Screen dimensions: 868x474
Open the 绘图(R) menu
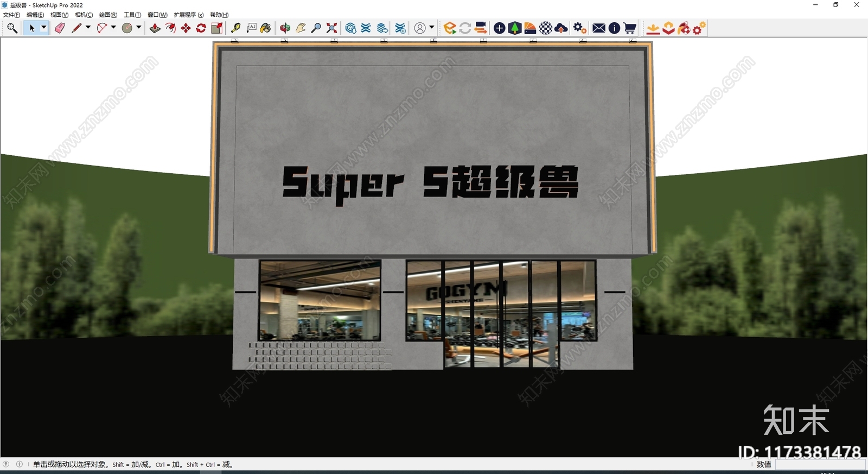(108, 15)
